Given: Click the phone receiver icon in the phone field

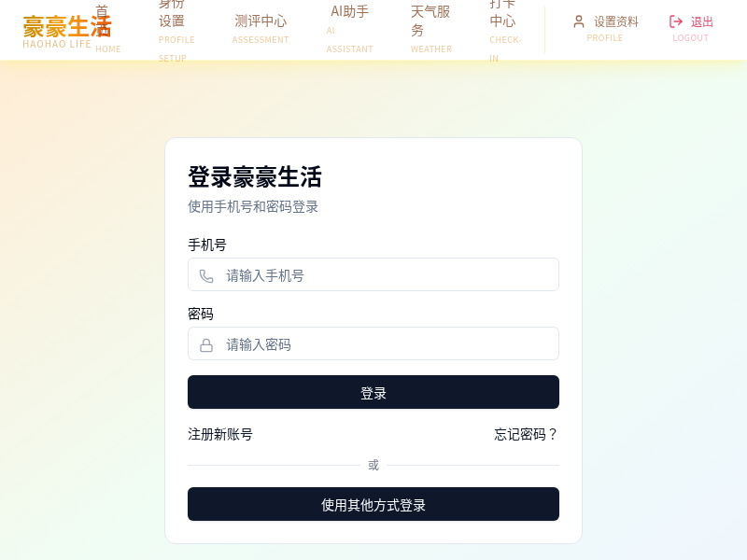Looking at the screenshot, I should pos(206,274).
